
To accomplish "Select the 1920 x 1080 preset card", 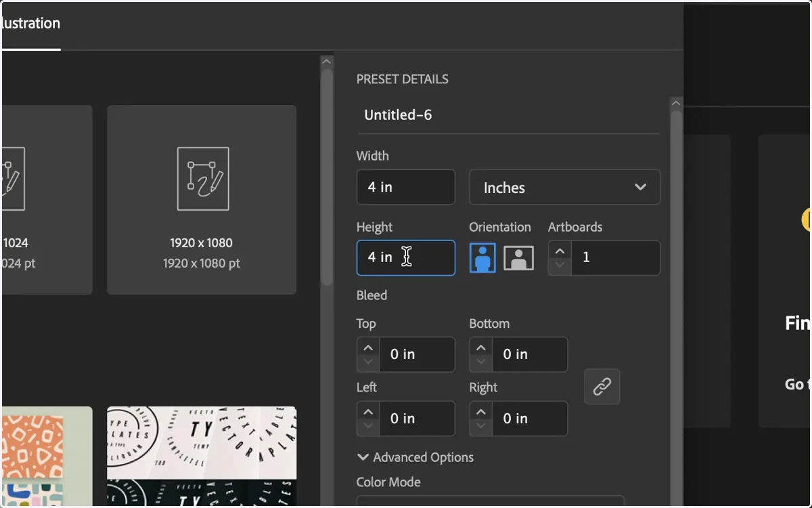I will (x=202, y=200).
